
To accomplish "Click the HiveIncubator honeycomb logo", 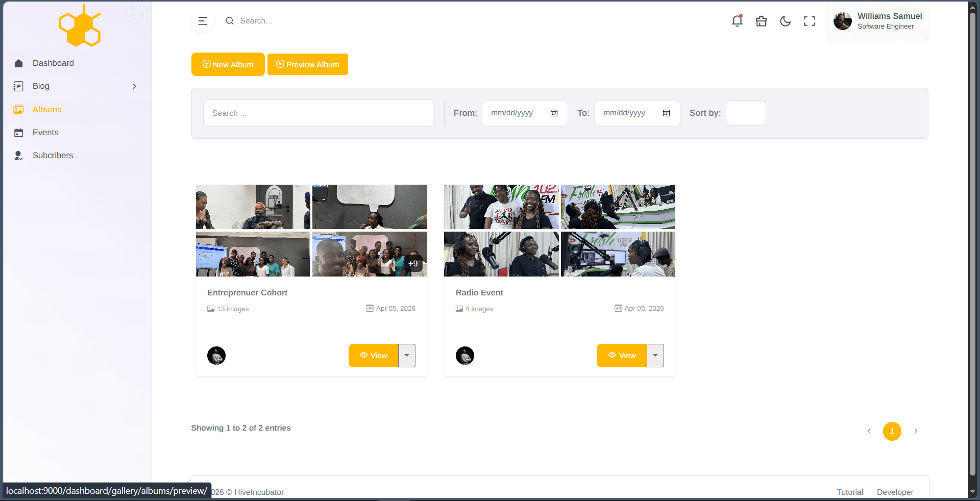I will point(80,26).
